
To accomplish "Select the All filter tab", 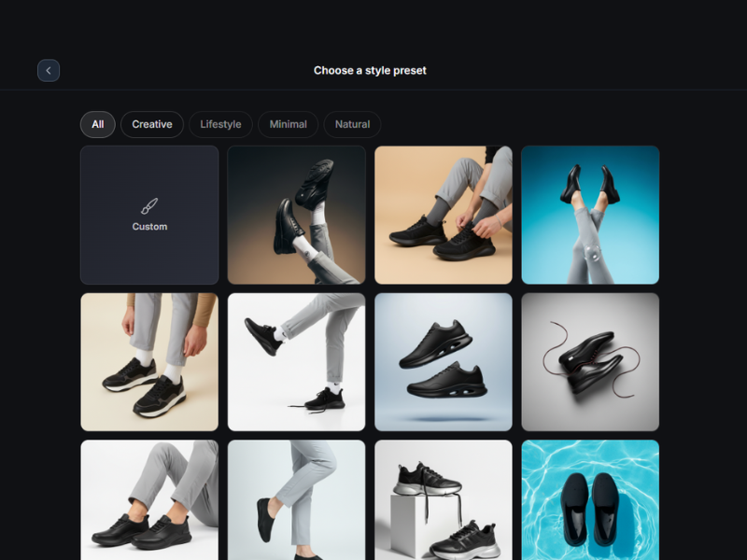I will 98,124.
